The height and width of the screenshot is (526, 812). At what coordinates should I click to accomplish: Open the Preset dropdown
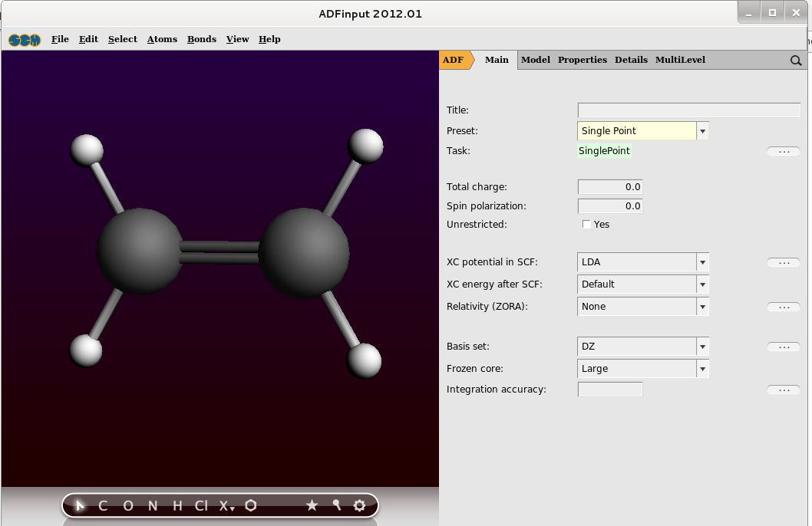(702, 131)
